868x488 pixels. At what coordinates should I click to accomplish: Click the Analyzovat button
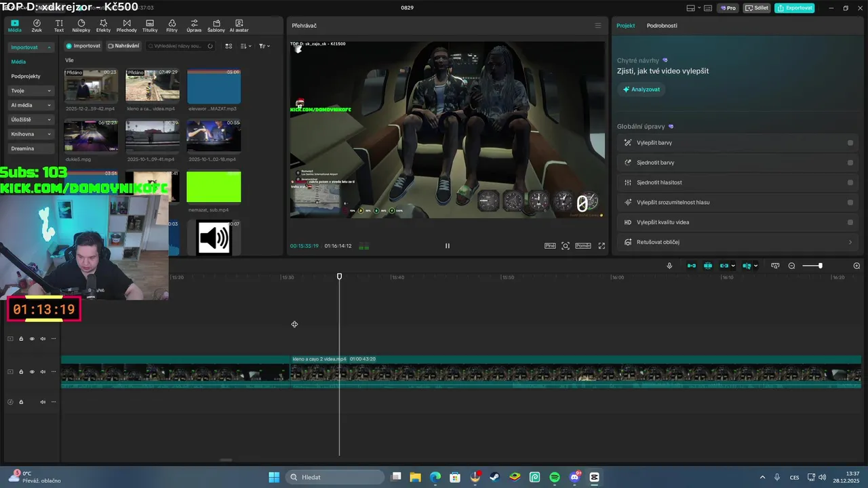(x=642, y=89)
